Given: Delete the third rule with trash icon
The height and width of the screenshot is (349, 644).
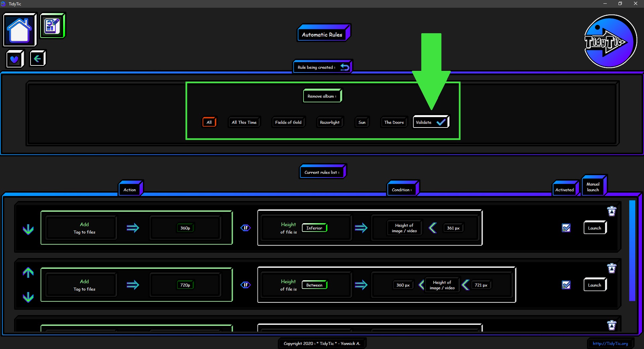Looking at the screenshot, I should coord(611,325).
